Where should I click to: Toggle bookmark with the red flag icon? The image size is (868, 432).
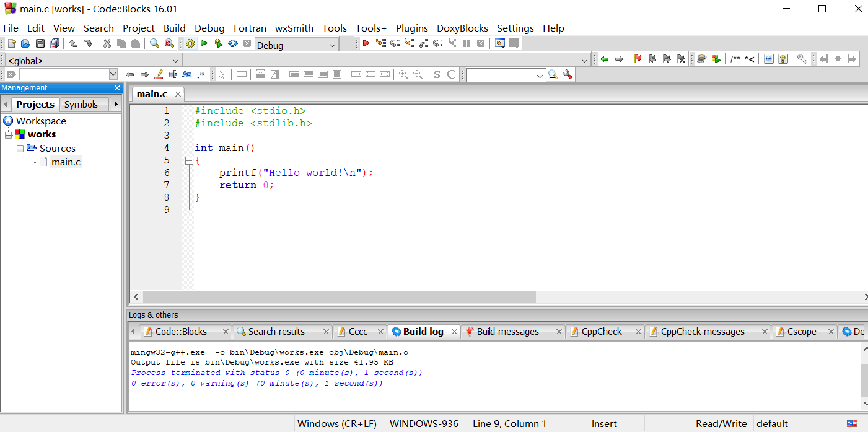click(638, 59)
